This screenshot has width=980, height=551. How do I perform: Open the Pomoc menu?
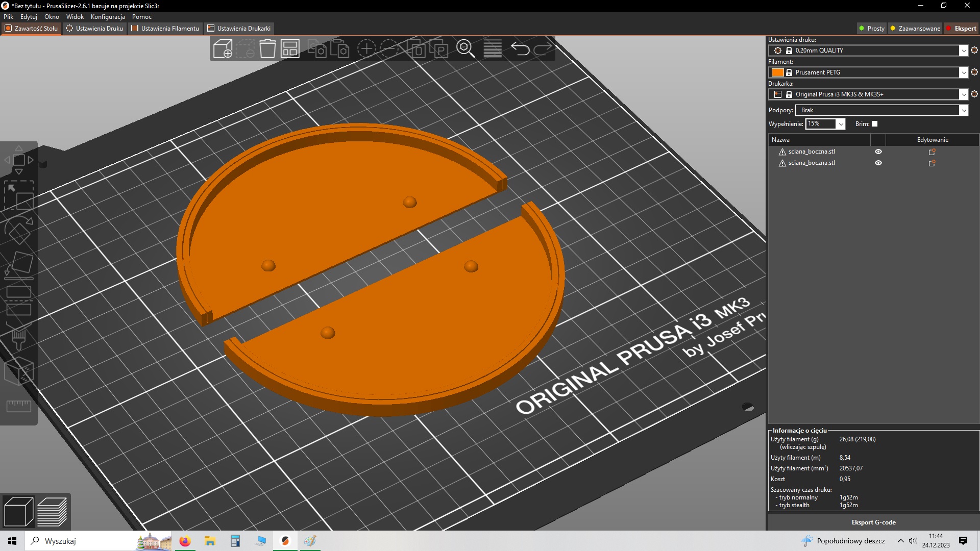[142, 17]
